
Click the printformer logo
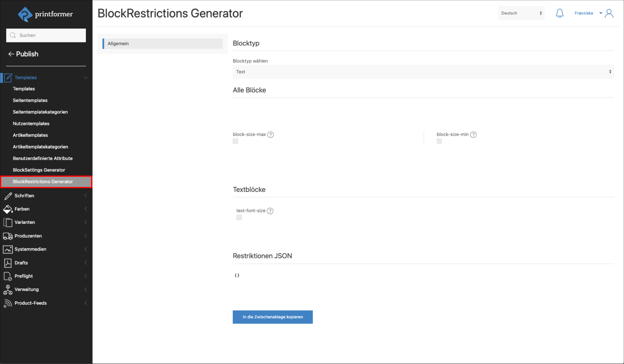click(46, 14)
